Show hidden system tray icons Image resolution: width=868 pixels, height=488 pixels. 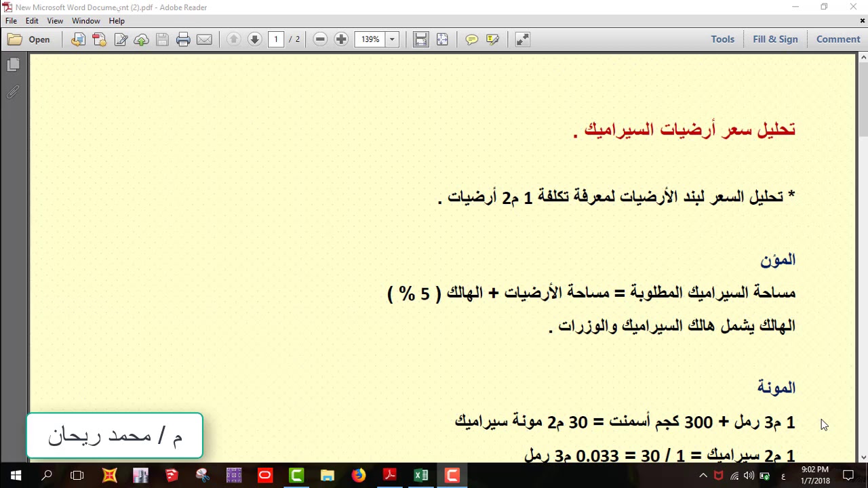(703, 476)
